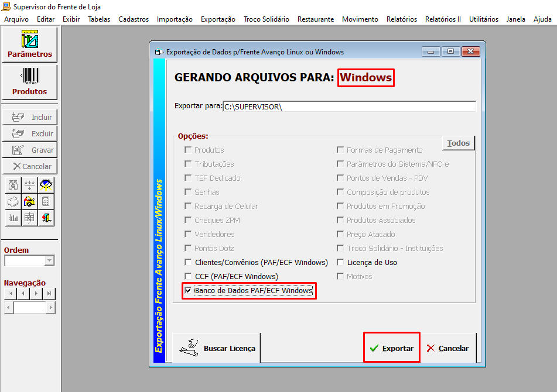This screenshot has height=392, width=557.
Task: Click the dialog Cancelar button
Action: pyautogui.click(x=448, y=348)
